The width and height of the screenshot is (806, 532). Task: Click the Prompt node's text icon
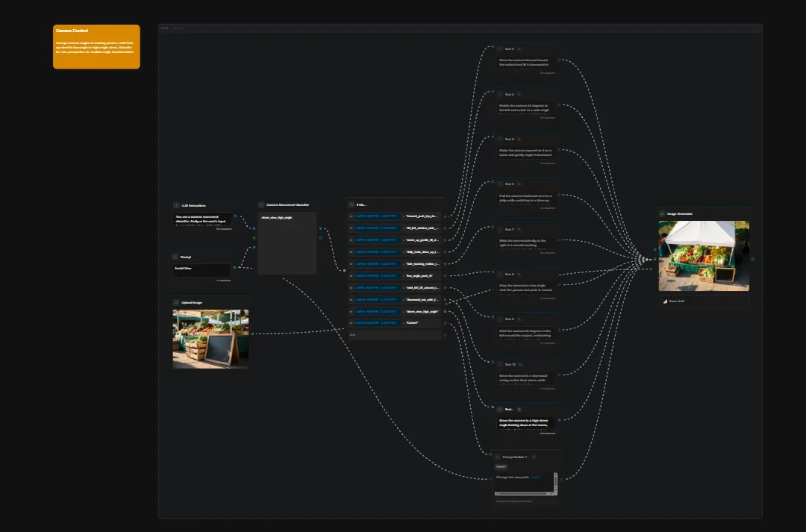(x=175, y=257)
